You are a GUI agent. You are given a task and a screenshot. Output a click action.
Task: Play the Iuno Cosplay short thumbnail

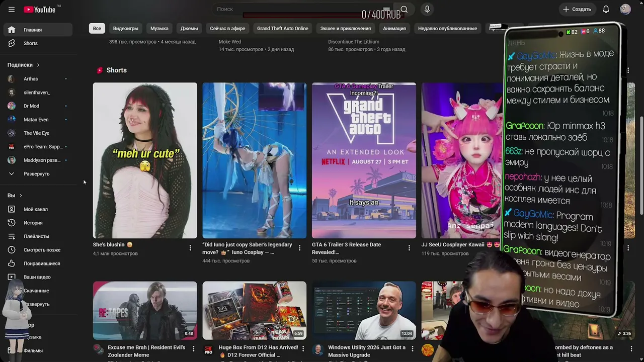[x=254, y=160]
